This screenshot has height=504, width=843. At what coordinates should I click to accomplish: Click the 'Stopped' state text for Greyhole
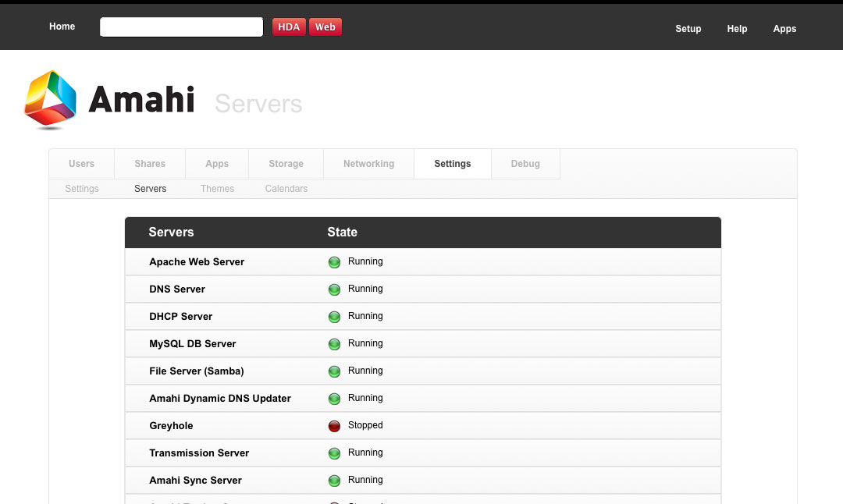[x=365, y=425]
